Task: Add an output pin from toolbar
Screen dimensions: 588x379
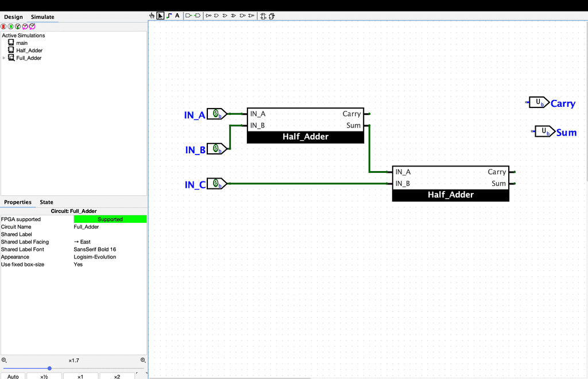Action: click(197, 16)
